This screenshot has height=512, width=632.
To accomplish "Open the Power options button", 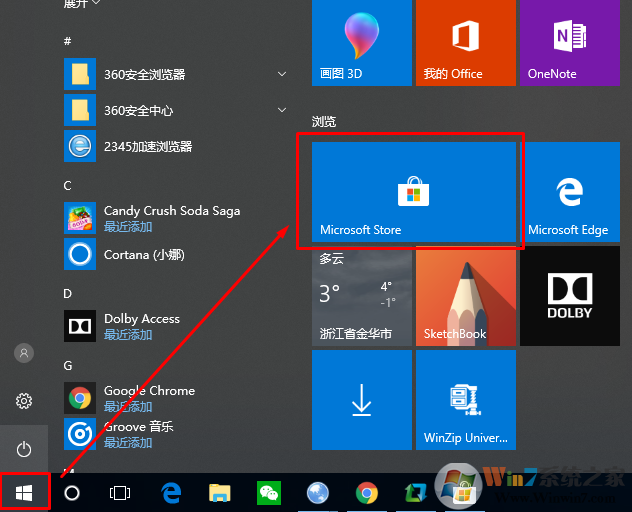I will [25, 449].
